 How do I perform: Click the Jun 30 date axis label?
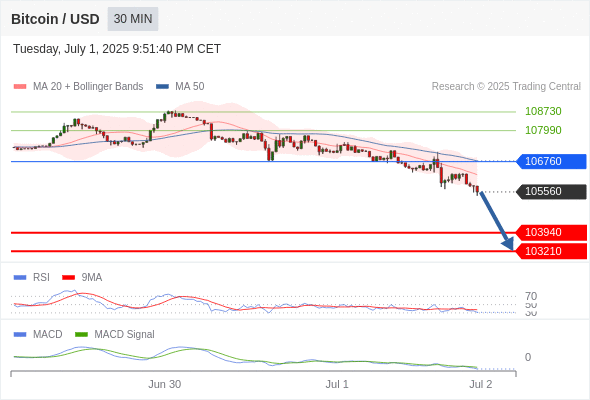click(x=164, y=384)
